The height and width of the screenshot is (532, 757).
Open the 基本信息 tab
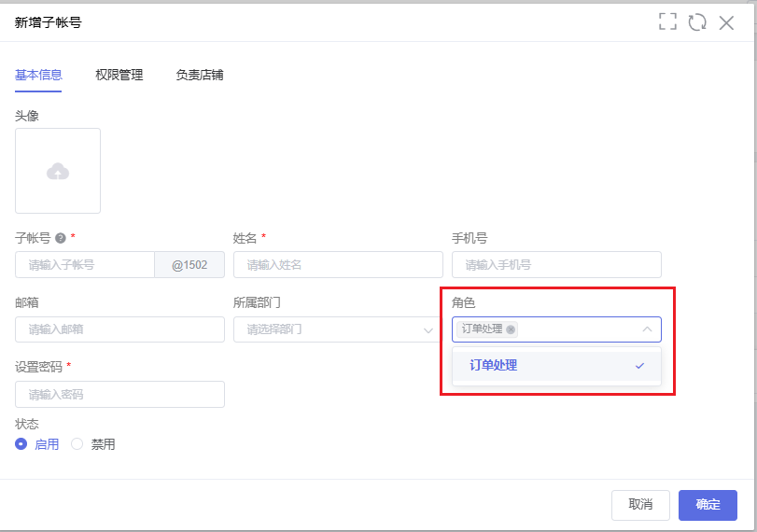[x=38, y=75]
